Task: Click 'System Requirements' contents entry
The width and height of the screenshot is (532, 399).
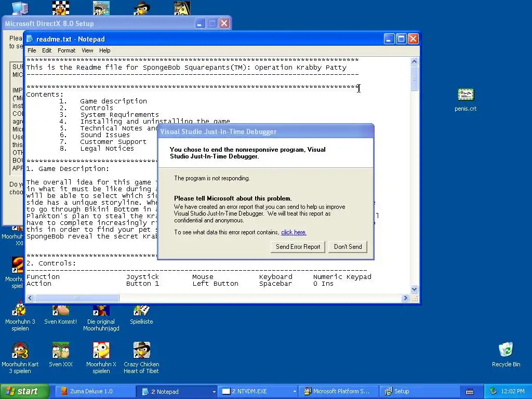Action: (119, 115)
